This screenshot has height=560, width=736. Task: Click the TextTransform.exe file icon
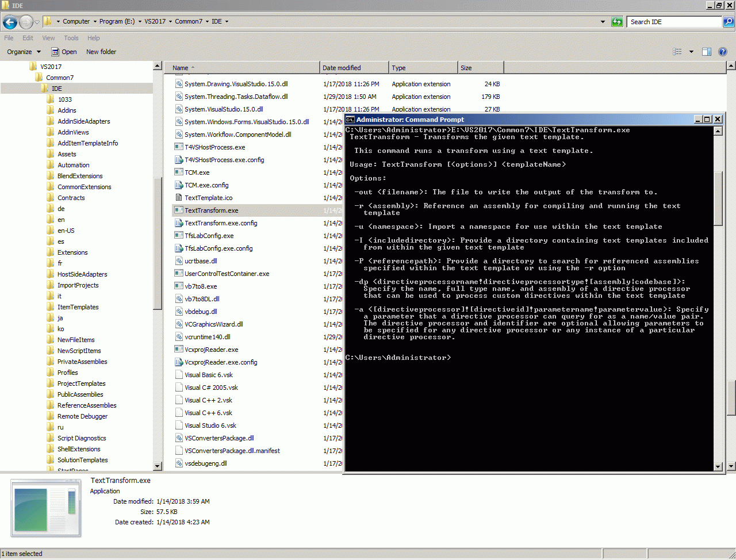point(179,210)
